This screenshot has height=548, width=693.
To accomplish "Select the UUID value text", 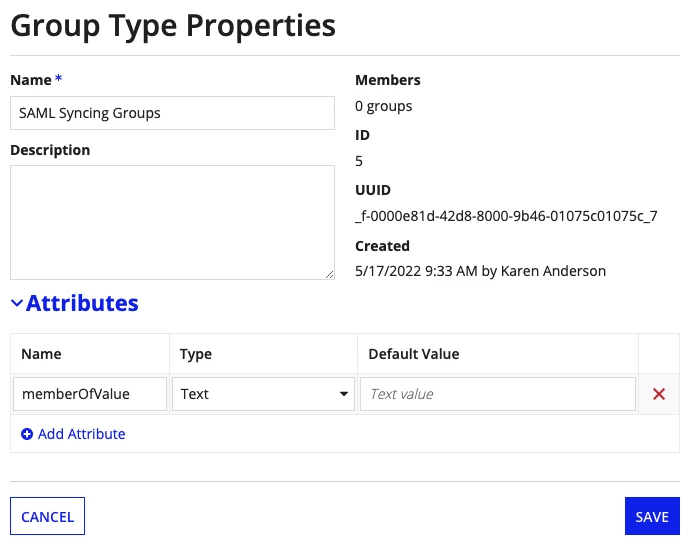I will [506, 216].
